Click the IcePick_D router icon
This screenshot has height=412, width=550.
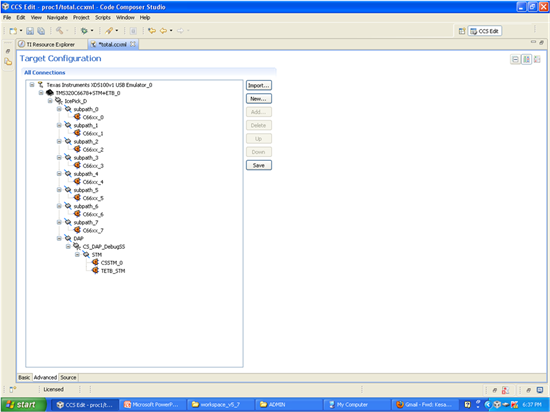tap(59, 101)
